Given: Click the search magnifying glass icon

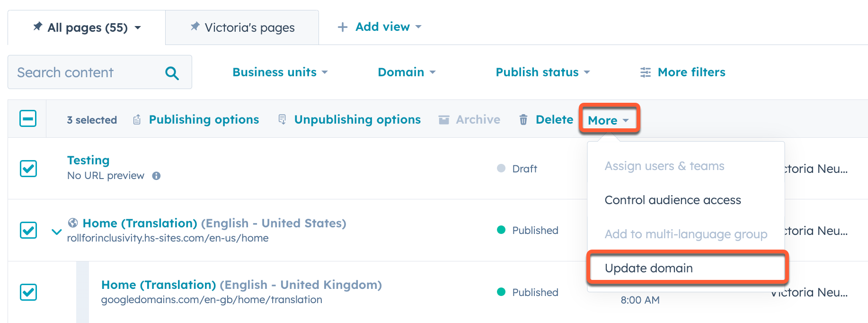Looking at the screenshot, I should (172, 72).
